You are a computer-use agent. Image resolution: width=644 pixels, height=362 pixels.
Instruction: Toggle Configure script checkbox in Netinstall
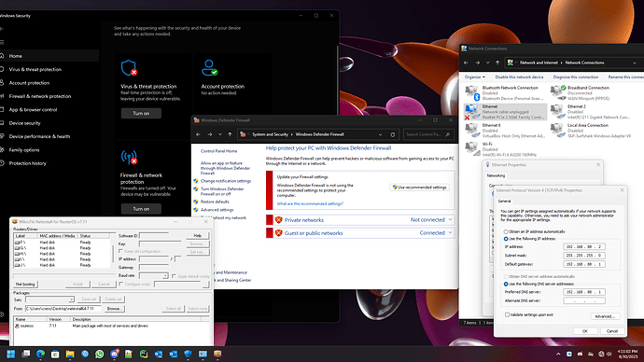click(120, 284)
